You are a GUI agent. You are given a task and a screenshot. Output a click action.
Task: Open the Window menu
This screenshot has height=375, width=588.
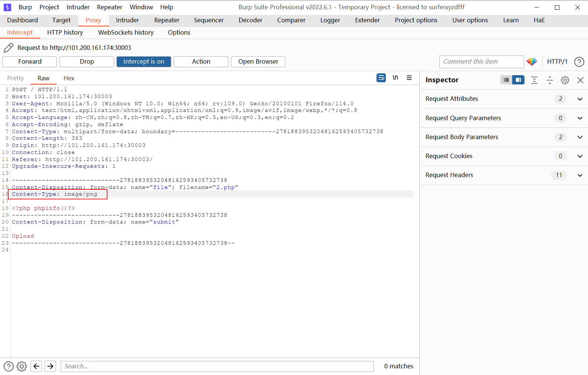141,7
